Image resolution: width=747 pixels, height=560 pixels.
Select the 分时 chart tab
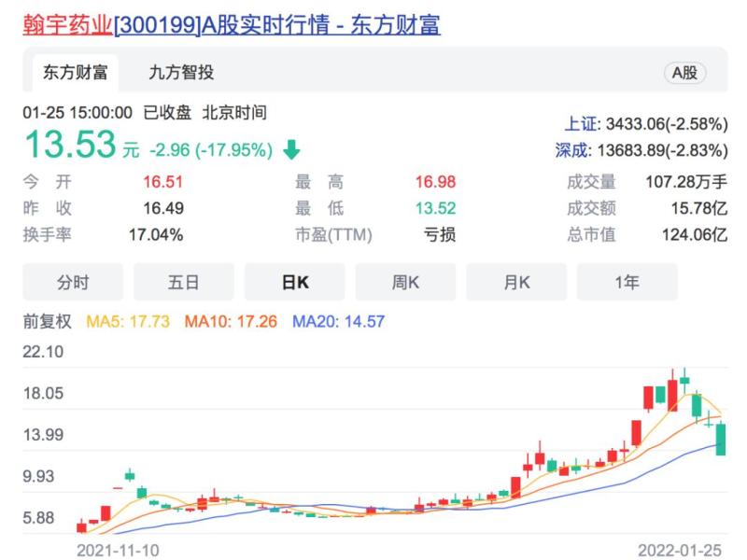(x=73, y=282)
